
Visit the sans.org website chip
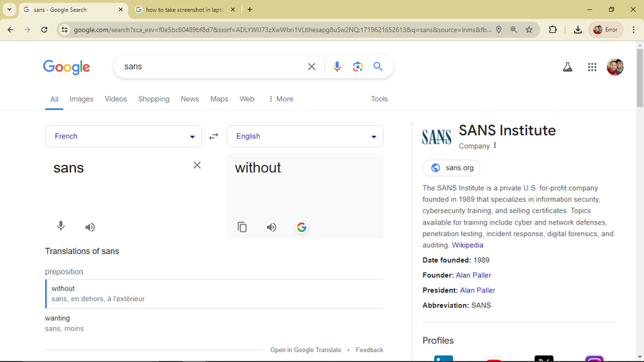pos(452,167)
